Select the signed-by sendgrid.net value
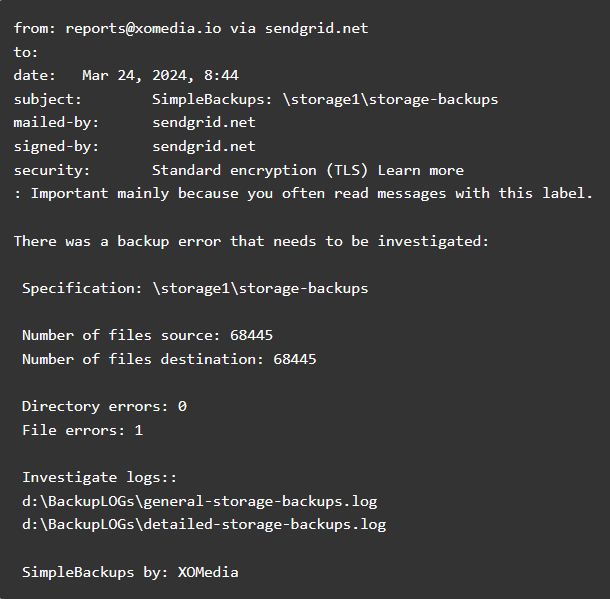The height and width of the screenshot is (599, 610). tap(204, 146)
